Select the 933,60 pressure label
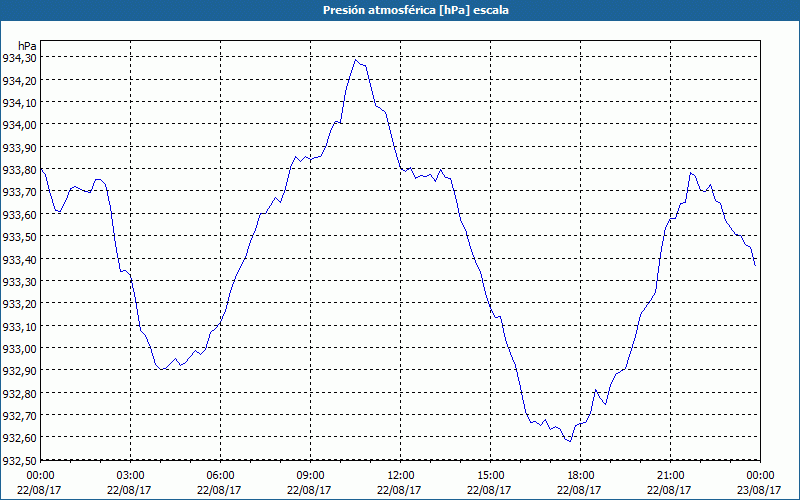 [20, 214]
